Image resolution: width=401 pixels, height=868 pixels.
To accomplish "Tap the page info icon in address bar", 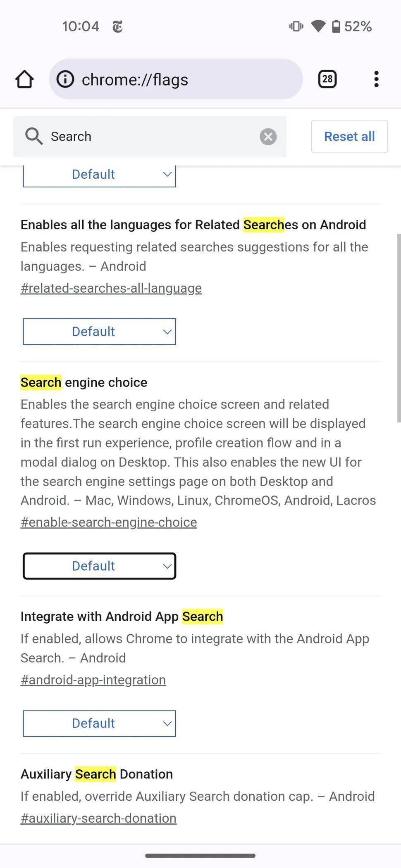I will click(x=65, y=79).
